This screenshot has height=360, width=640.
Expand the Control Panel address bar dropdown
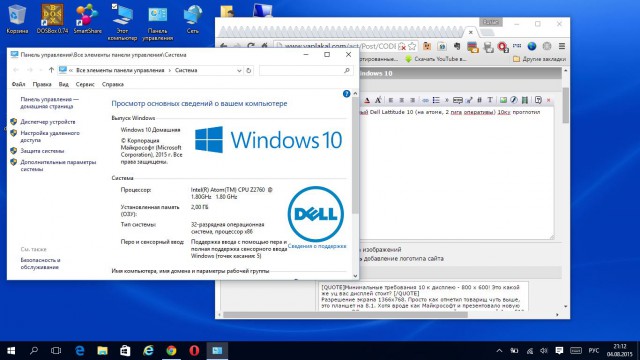pyautogui.click(x=239, y=70)
